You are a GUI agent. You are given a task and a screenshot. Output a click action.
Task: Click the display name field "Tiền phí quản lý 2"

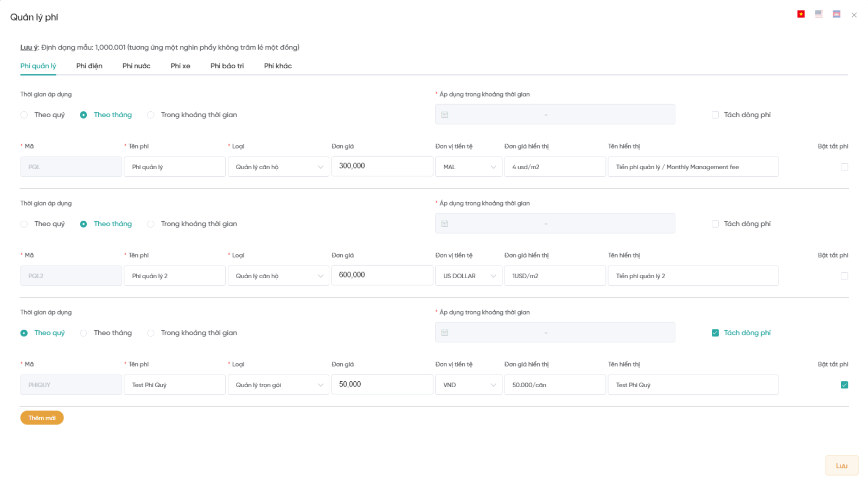click(693, 276)
